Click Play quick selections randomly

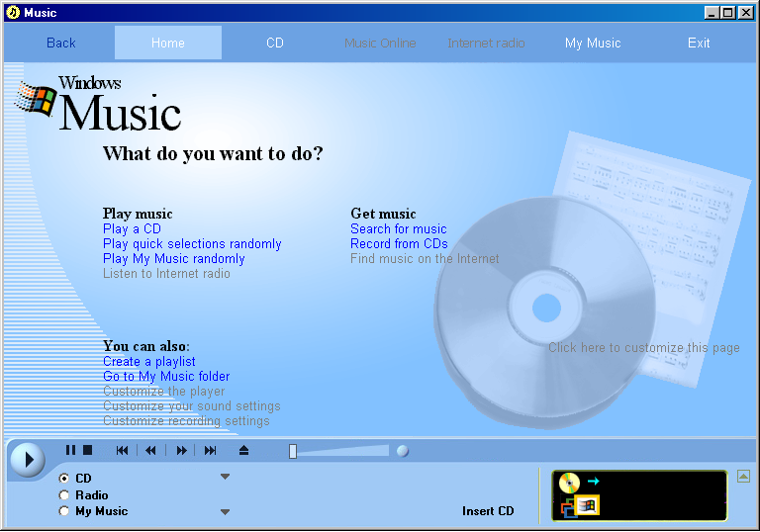coord(192,243)
